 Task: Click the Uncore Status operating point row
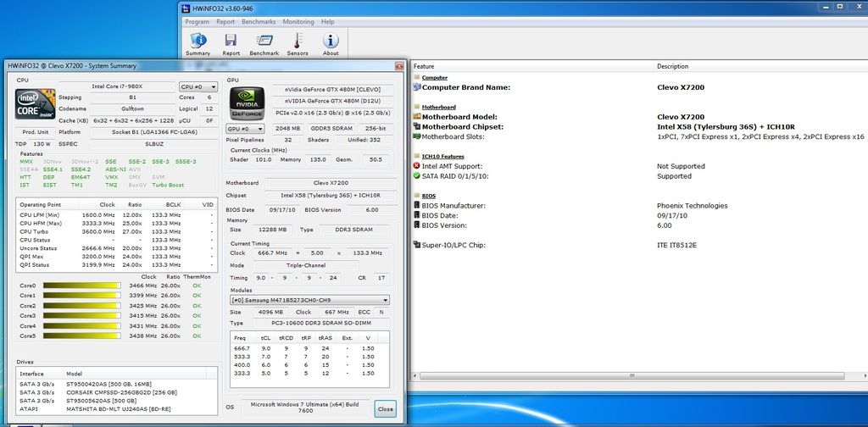click(x=117, y=248)
